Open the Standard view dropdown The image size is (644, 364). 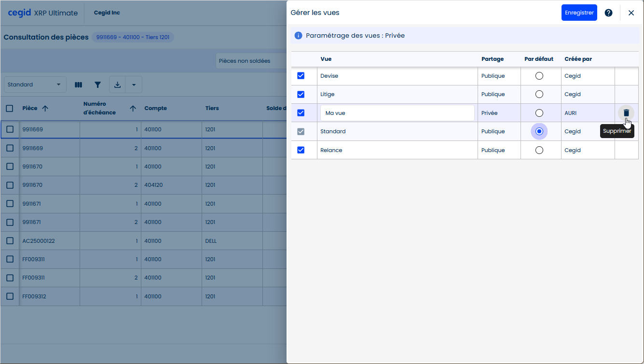coord(35,85)
